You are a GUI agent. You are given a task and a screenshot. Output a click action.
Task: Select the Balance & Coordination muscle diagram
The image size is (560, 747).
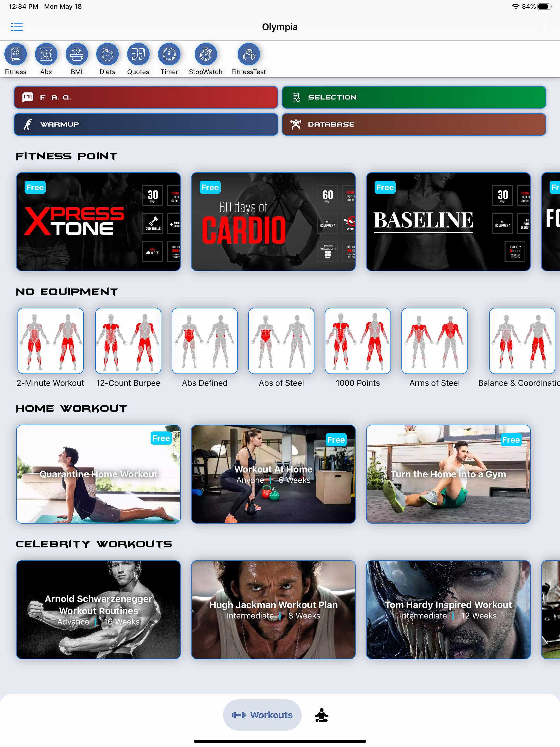[x=522, y=341]
